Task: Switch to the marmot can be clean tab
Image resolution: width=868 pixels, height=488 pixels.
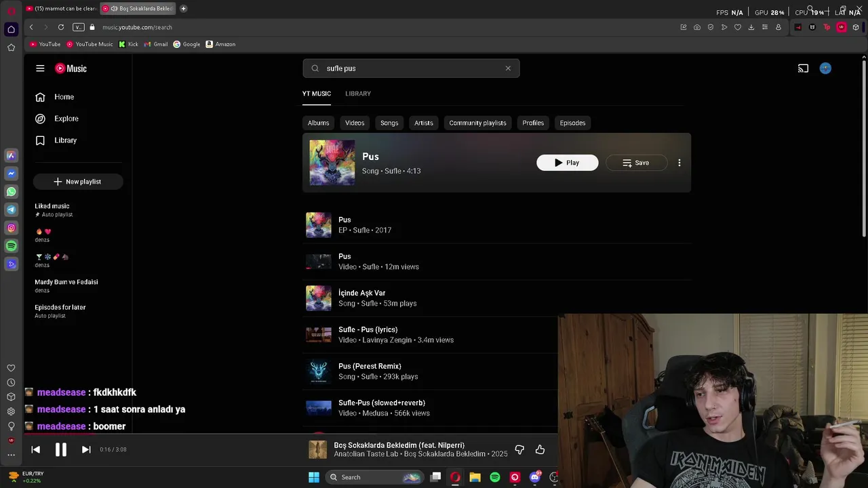Action: tap(61, 9)
